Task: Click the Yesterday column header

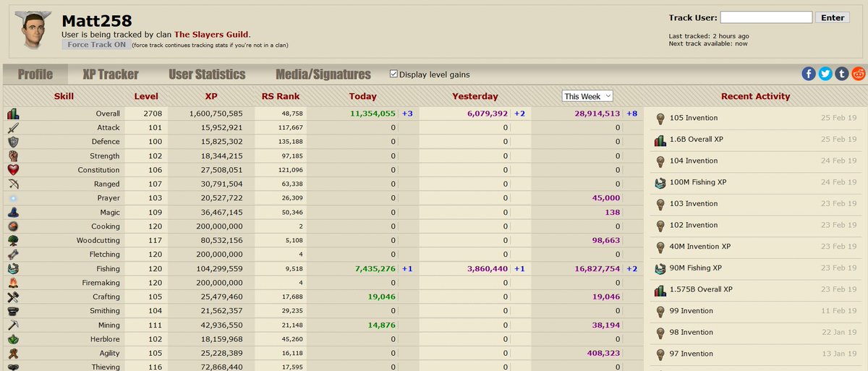Action: tap(475, 96)
